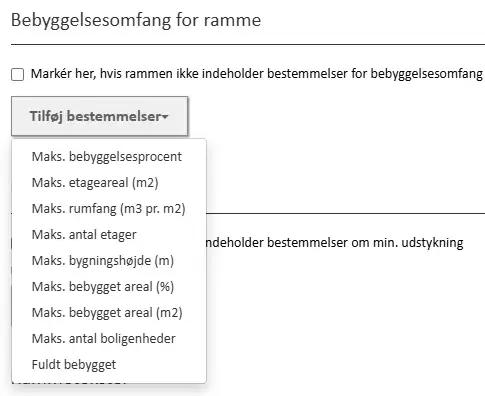This screenshot has height=396, width=485.
Task: Click the Bebyggelsesomfang for ramme heading
Action: 136,20
